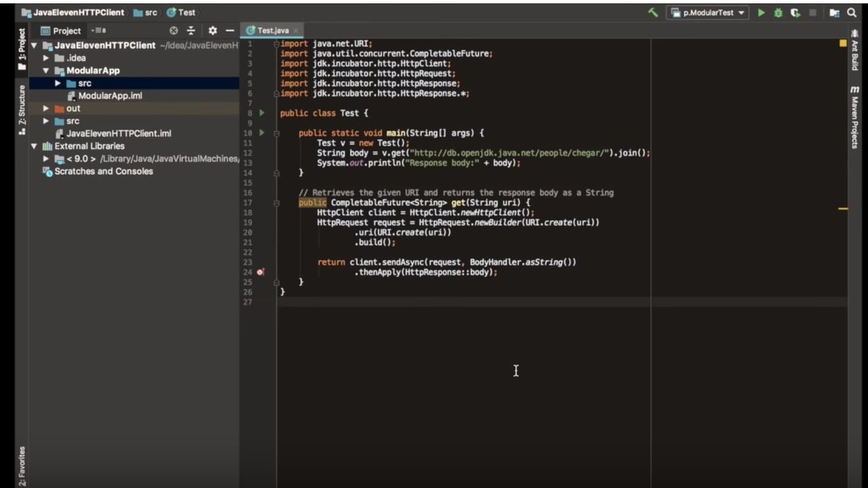Image resolution: width=868 pixels, height=488 pixels.
Task: Toggle the gutter marker at line 24
Action: pos(261,272)
